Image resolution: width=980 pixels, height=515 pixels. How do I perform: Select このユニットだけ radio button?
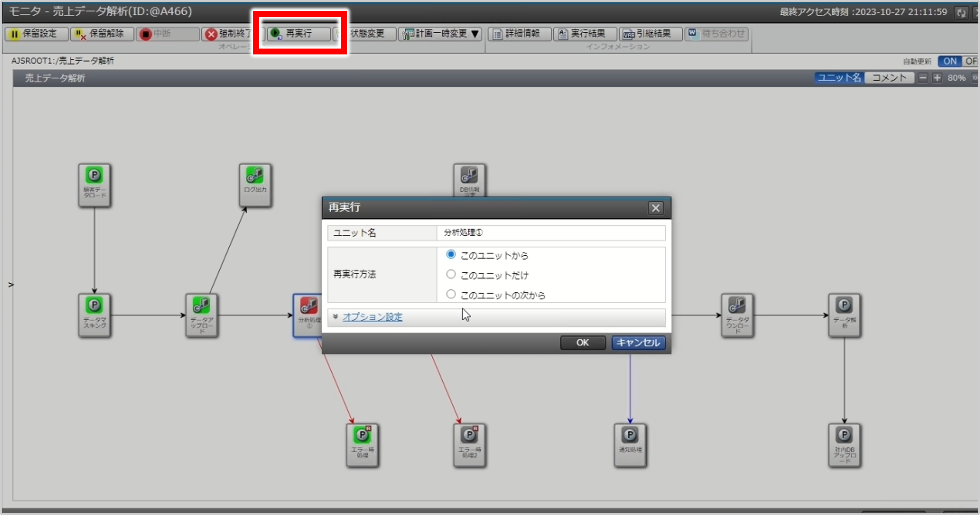click(x=451, y=275)
